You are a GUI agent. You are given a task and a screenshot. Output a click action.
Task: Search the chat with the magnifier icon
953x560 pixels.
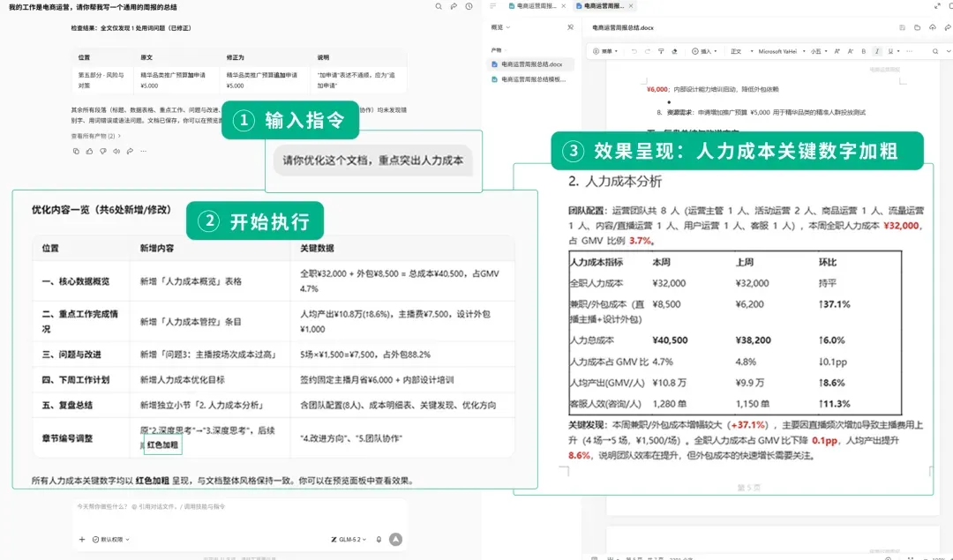tap(439, 7)
